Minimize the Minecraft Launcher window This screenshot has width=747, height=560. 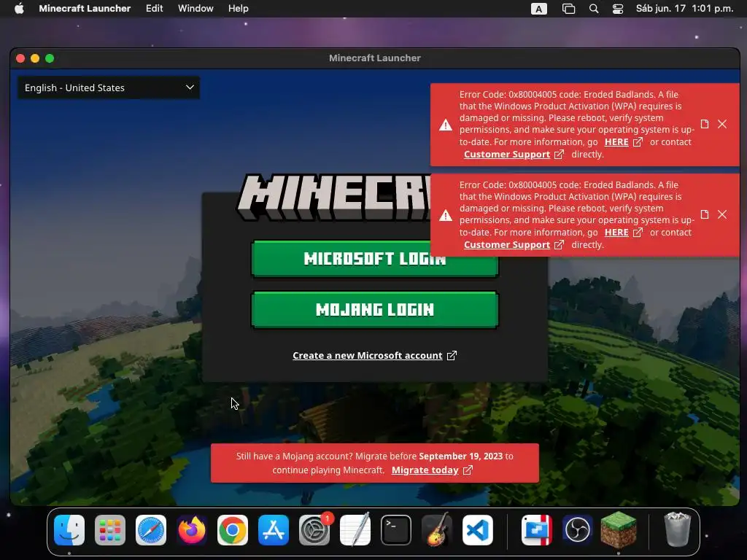[35, 58]
